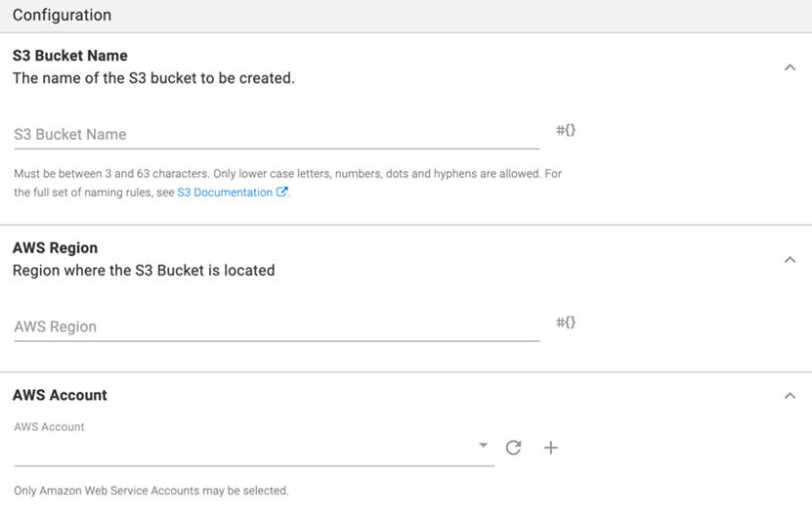Click the AWS Account selection field
The image size is (812, 521).
coord(244,449)
